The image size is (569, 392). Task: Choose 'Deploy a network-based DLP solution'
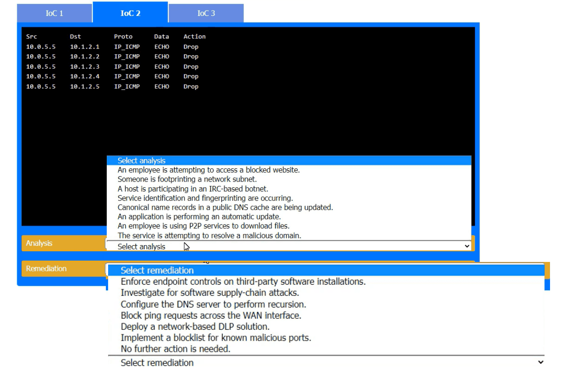click(x=195, y=327)
